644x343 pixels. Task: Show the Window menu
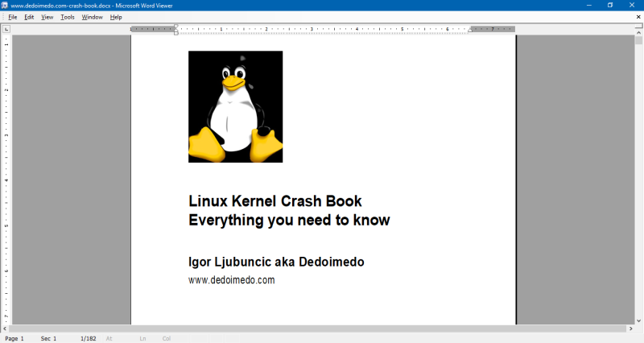pyautogui.click(x=92, y=17)
